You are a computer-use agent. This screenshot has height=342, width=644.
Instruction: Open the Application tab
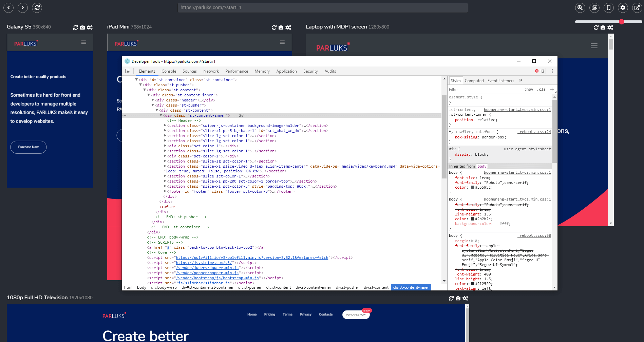click(286, 71)
